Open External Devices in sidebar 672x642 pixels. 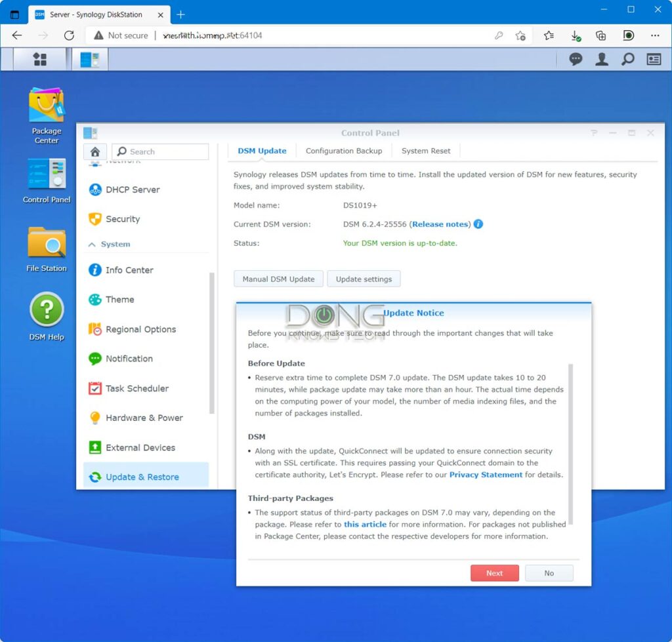146,447
